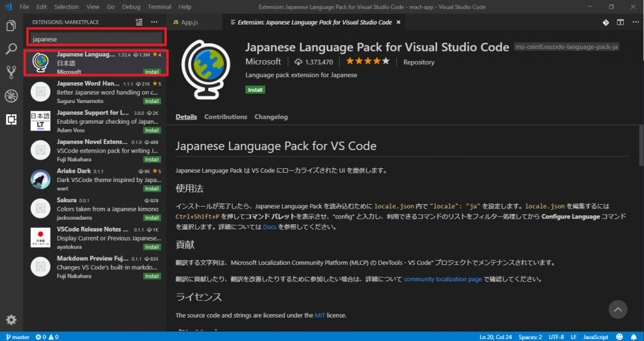Open the community localization page link
This screenshot has width=644, height=341.
443,279
